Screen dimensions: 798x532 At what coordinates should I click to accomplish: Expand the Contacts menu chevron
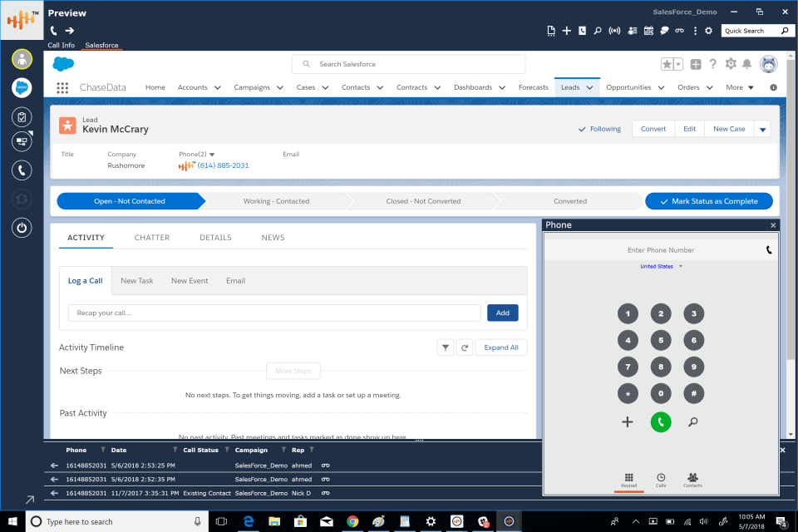pos(380,87)
